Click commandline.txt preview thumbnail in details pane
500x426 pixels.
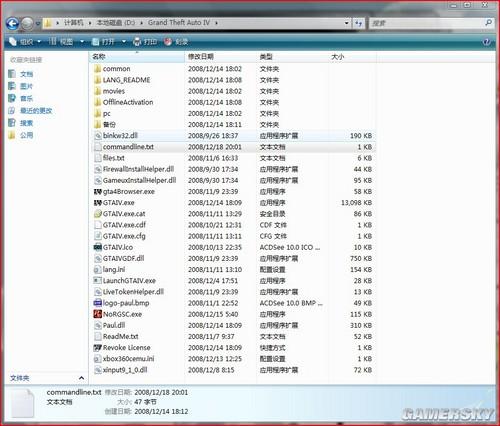(x=23, y=404)
